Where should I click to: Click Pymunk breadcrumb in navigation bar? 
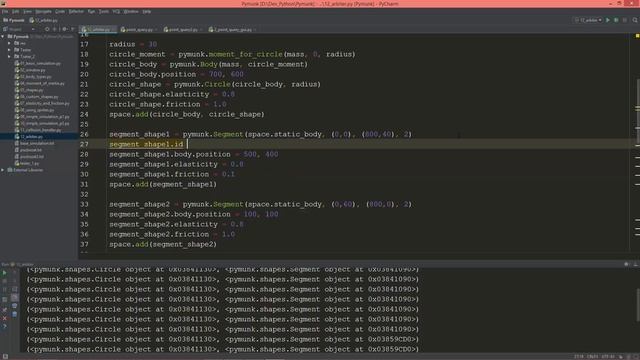pyautogui.click(x=14, y=20)
